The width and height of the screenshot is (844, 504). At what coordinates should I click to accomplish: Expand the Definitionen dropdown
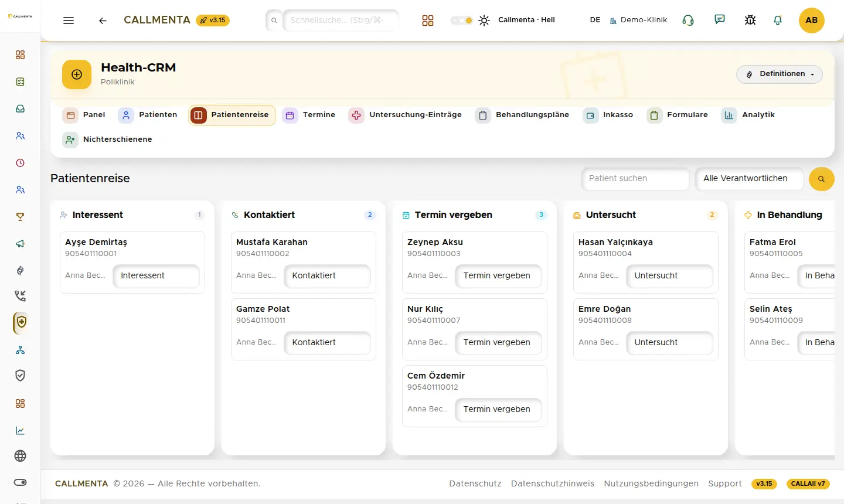click(x=780, y=74)
